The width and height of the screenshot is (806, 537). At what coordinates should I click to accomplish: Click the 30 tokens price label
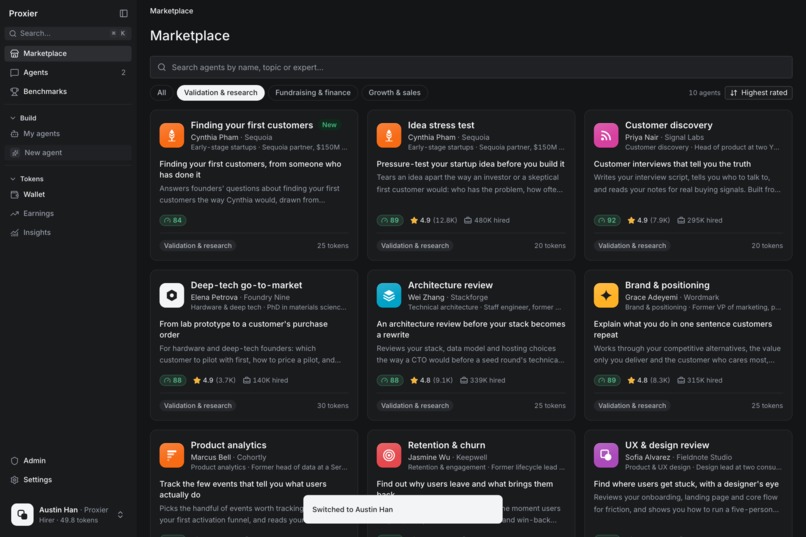pyautogui.click(x=333, y=406)
